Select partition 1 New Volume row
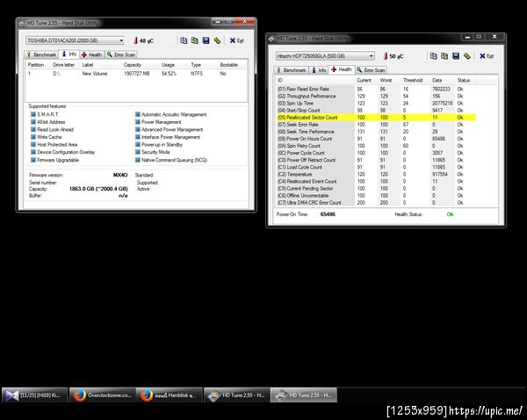Screen dimensions: 527x420 click(136, 73)
